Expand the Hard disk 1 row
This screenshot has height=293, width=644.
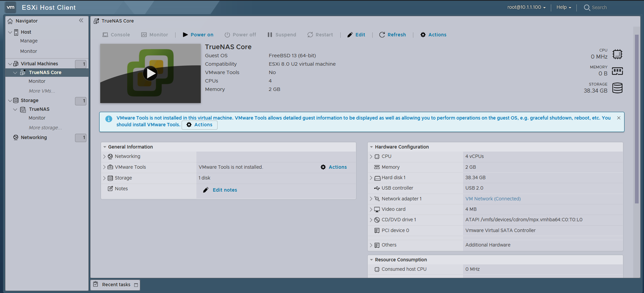371,178
